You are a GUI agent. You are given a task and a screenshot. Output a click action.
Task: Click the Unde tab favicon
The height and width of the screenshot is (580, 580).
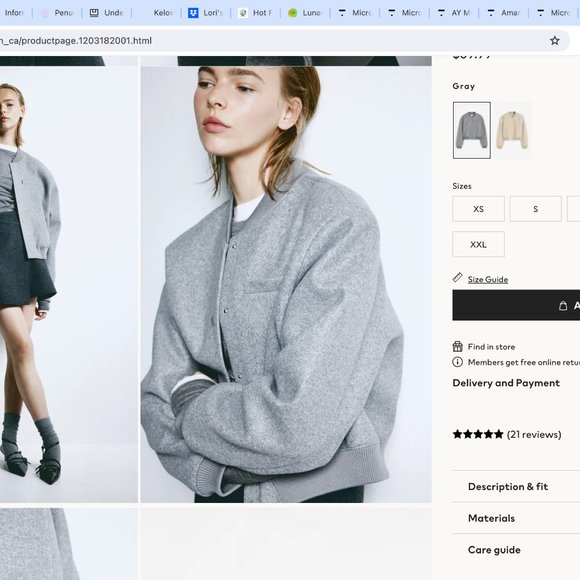point(94,13)
